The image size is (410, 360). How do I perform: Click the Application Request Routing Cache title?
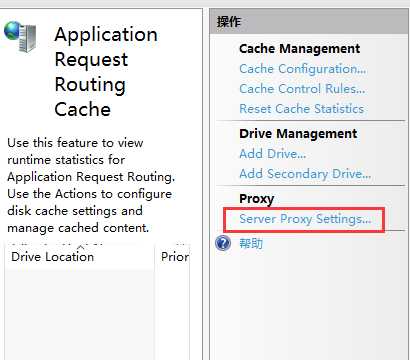coord(106,72)
